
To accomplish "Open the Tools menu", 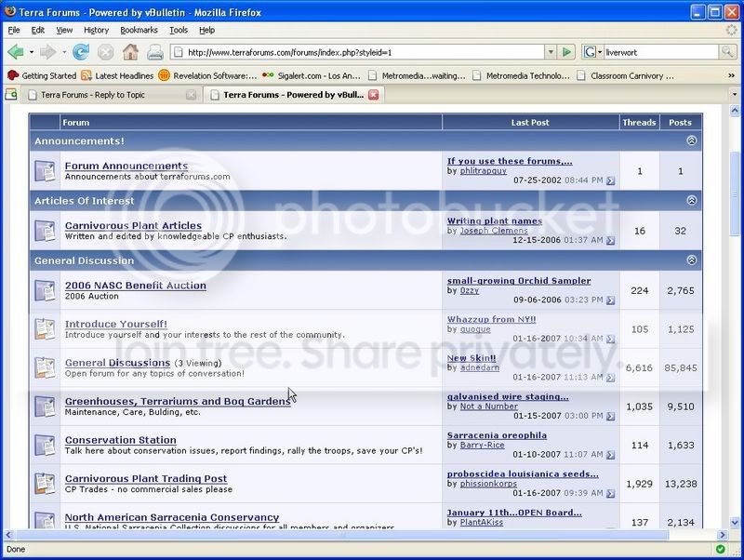I will coord(179,30).
